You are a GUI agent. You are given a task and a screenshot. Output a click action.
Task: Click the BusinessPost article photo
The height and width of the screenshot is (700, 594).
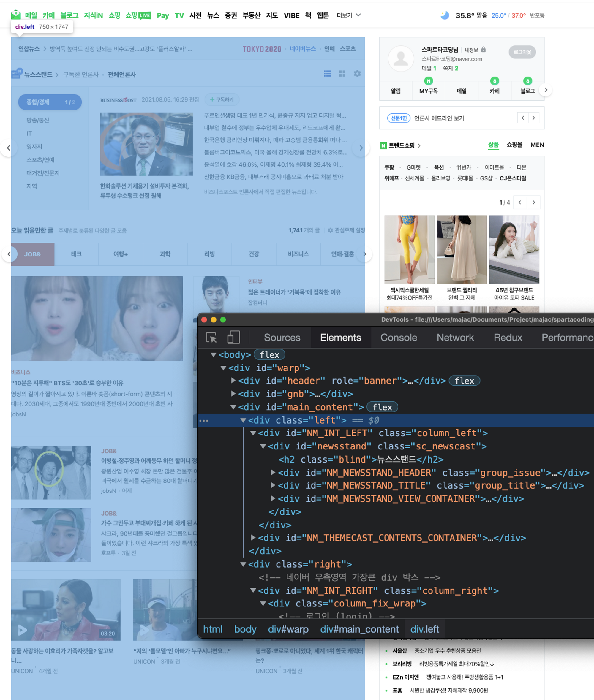146,144
